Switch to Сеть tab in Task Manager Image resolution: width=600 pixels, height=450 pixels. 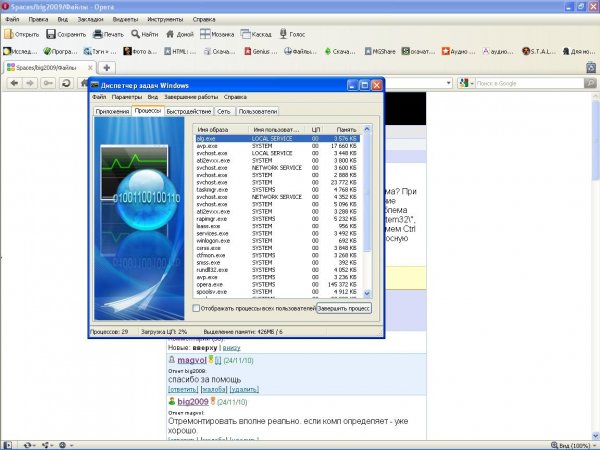(224, 111)
